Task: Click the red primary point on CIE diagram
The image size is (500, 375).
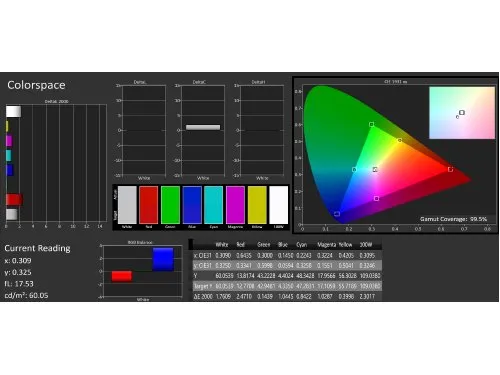Action: pos(450,169)
